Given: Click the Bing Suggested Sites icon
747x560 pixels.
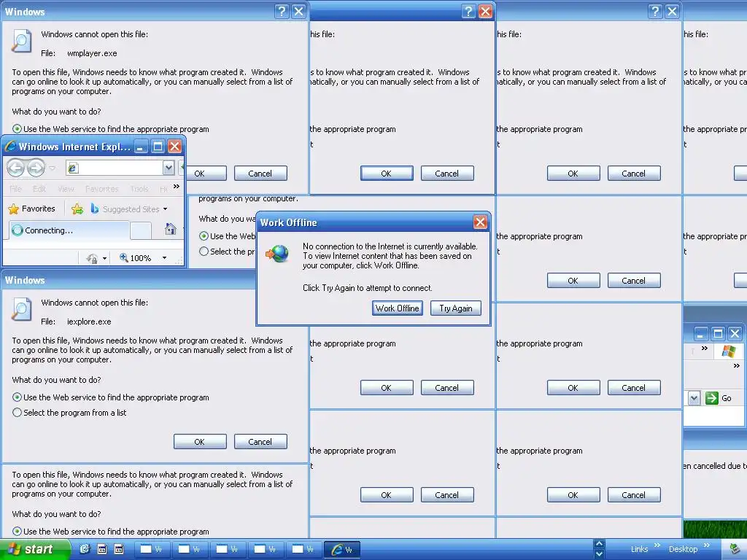Looking at the screenshot, I should coord(94,209).
